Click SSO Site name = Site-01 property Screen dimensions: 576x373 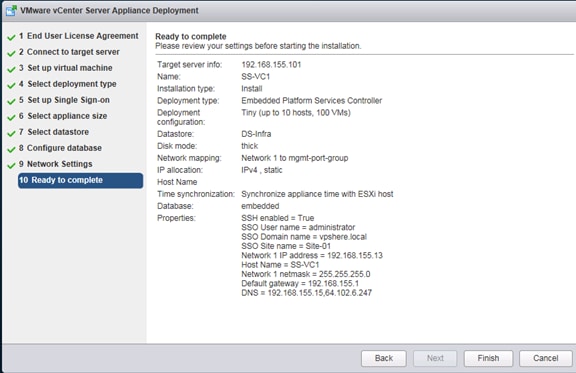286,246
